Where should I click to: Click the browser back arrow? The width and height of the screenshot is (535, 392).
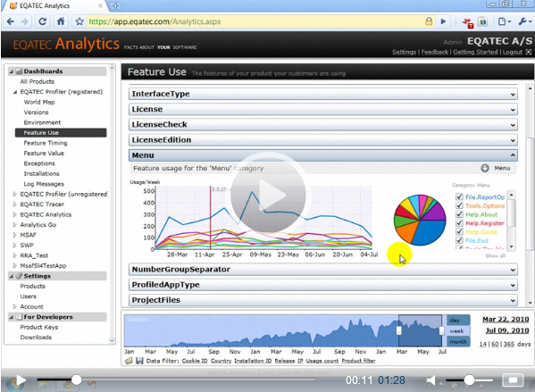pos(11,21)
